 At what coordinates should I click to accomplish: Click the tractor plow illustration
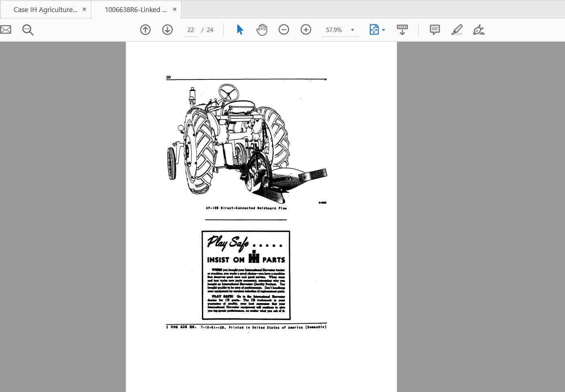click(247, 143)
